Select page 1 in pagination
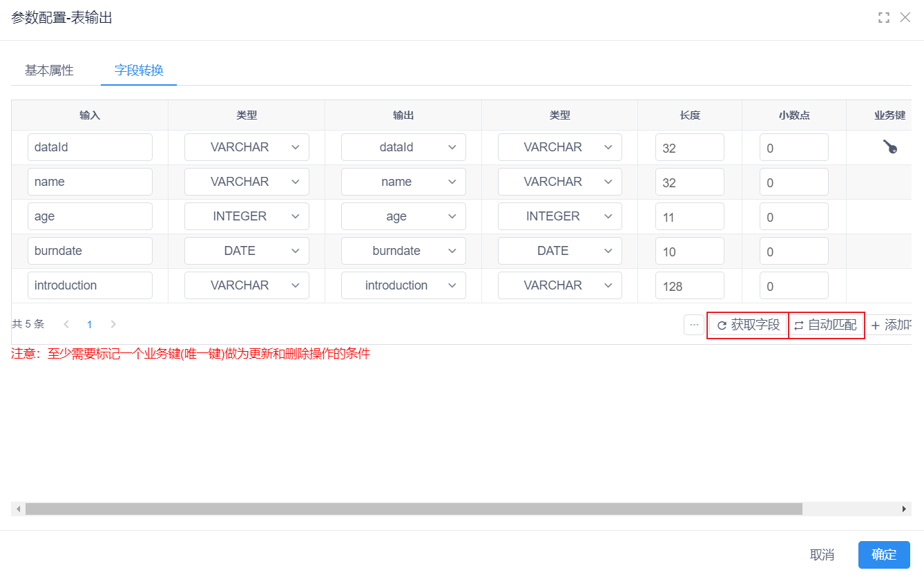Screen dimensions: 924x577 click(90, 324)
